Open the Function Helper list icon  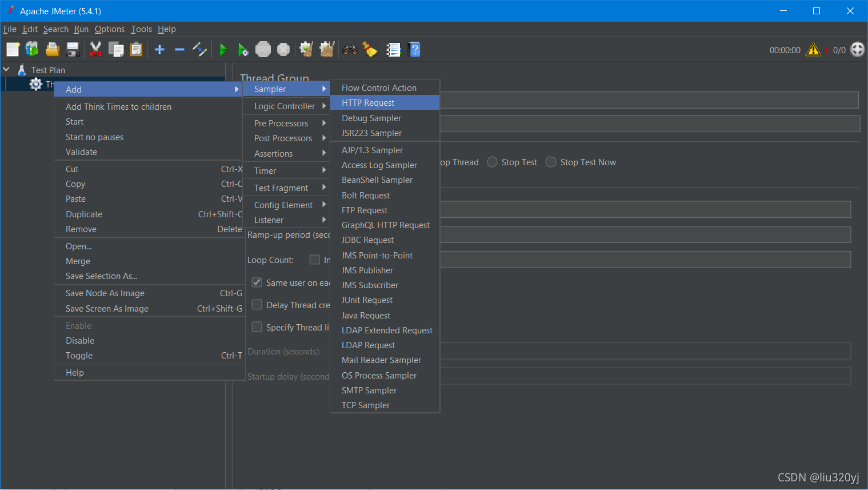coord(394,50)
